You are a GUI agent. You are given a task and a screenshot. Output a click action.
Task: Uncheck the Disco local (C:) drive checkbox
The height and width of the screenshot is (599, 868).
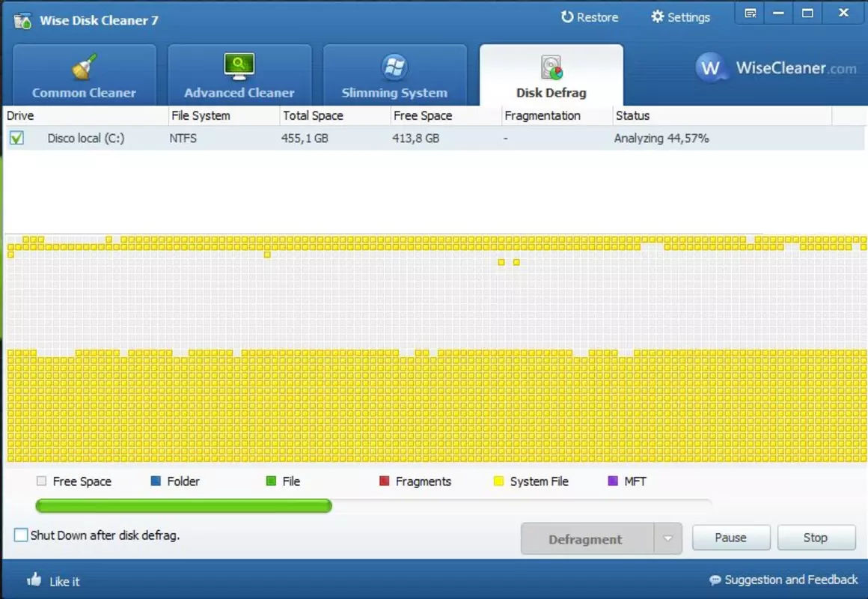point(16,138)
